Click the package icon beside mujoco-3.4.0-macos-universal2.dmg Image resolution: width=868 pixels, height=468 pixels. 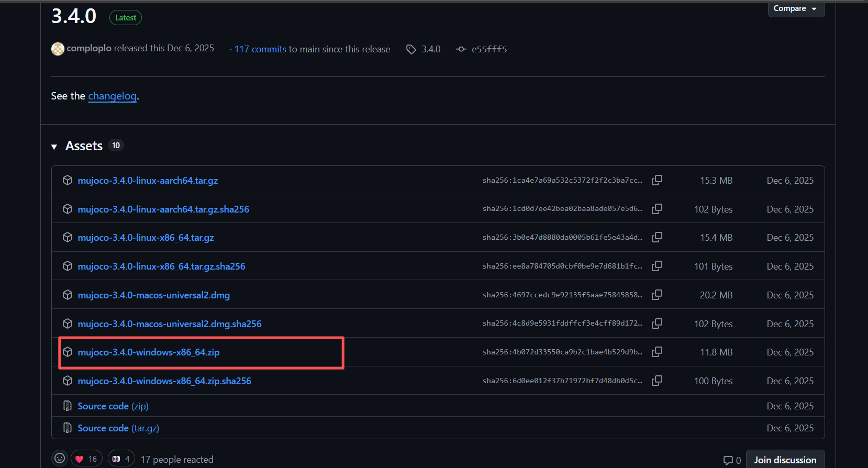coord(68,295)
